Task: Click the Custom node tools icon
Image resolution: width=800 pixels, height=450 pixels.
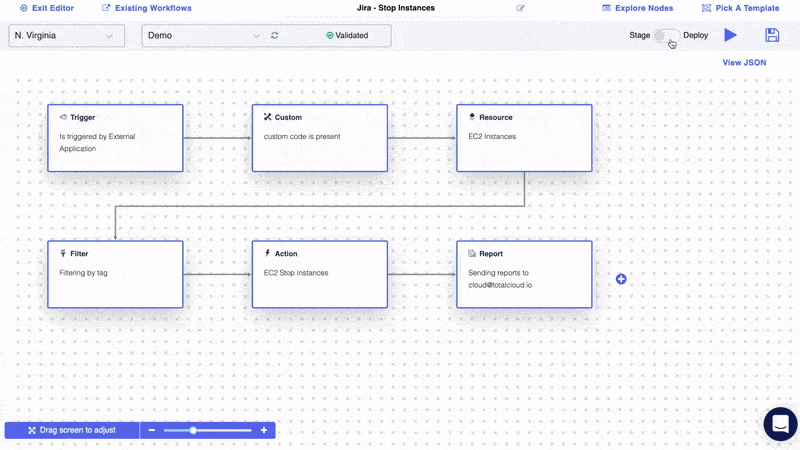Action: tap(267, 117)
